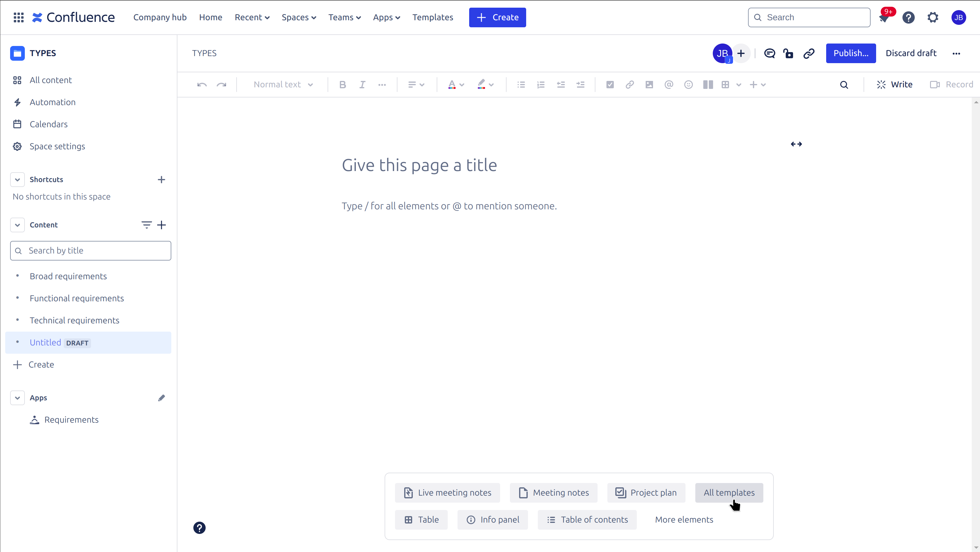Toggle italic formatting
This screenshot has width=980, height=552.
tap(362, 85)
